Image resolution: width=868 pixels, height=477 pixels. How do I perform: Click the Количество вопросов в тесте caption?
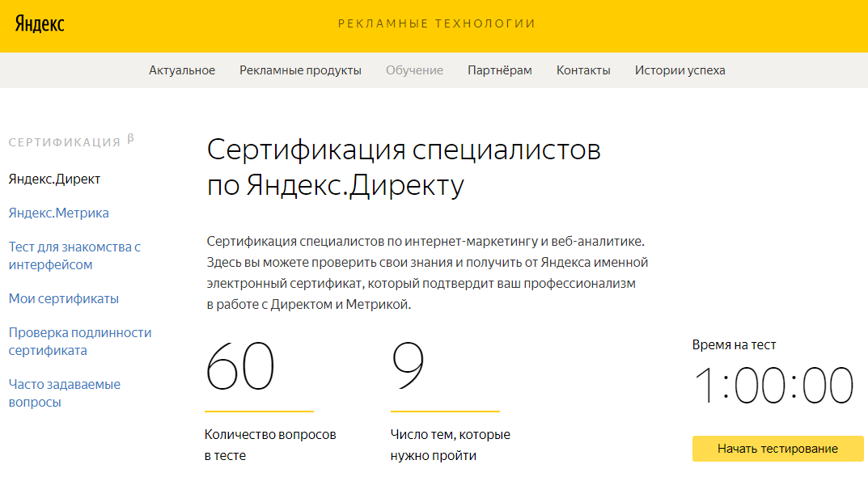pos(270,445)
